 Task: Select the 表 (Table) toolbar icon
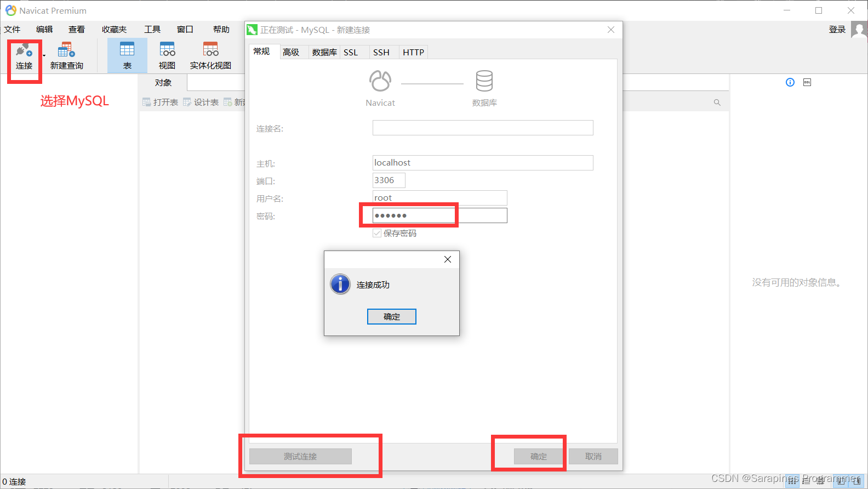127,56
